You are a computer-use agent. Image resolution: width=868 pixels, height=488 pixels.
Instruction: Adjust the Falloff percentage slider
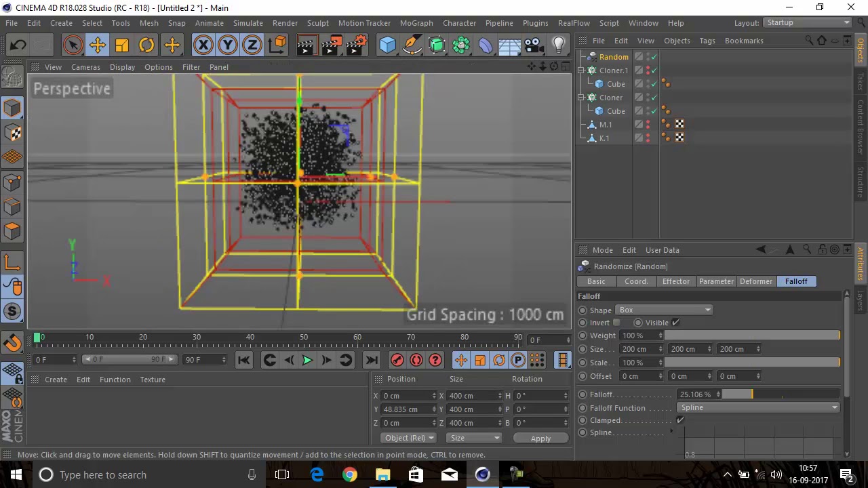click(781, 394)
